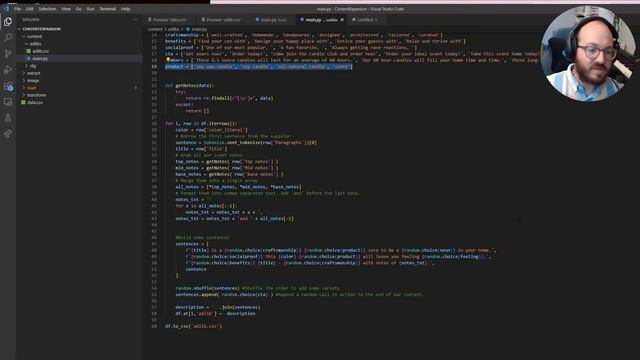640x360 pixels.
Task: Open the Search view in activity bar
Action: pyautogui.click(x=8, y=38)
